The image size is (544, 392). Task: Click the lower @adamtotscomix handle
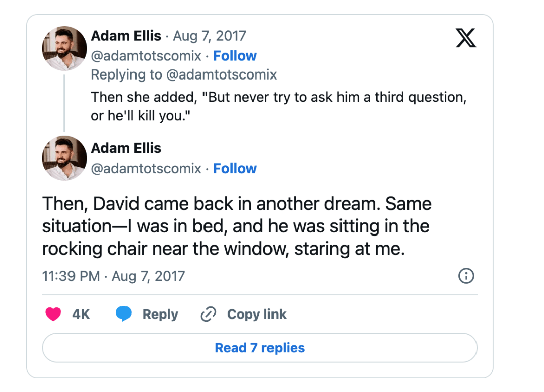146,168
